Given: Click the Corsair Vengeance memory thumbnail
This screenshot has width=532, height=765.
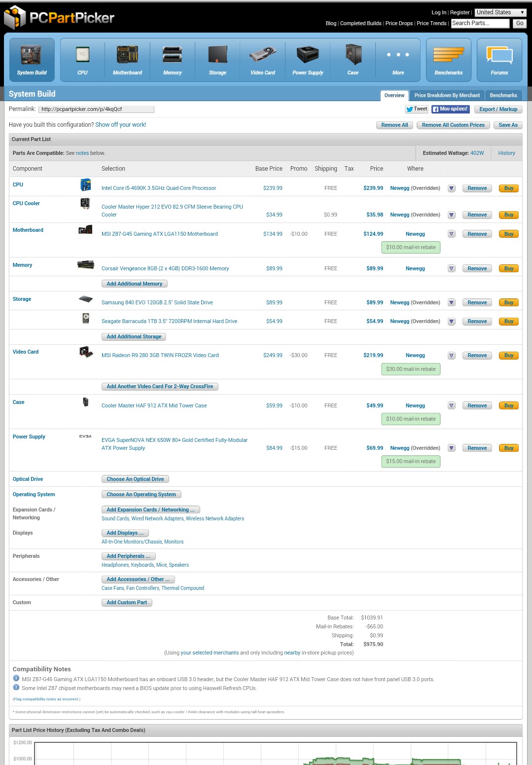Looking at the screenshot, I should click(86, 265).
